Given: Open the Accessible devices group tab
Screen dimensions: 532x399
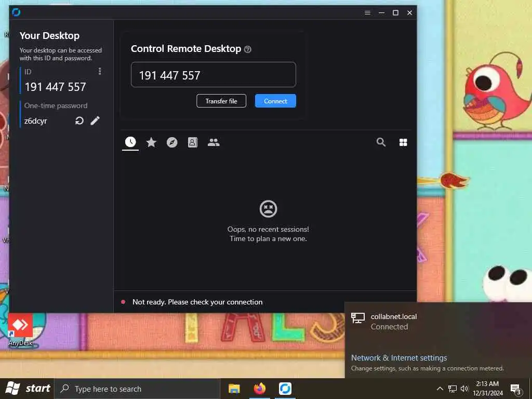Looking at the screenshot, I should pyautogui.click(x=214, y=142).
